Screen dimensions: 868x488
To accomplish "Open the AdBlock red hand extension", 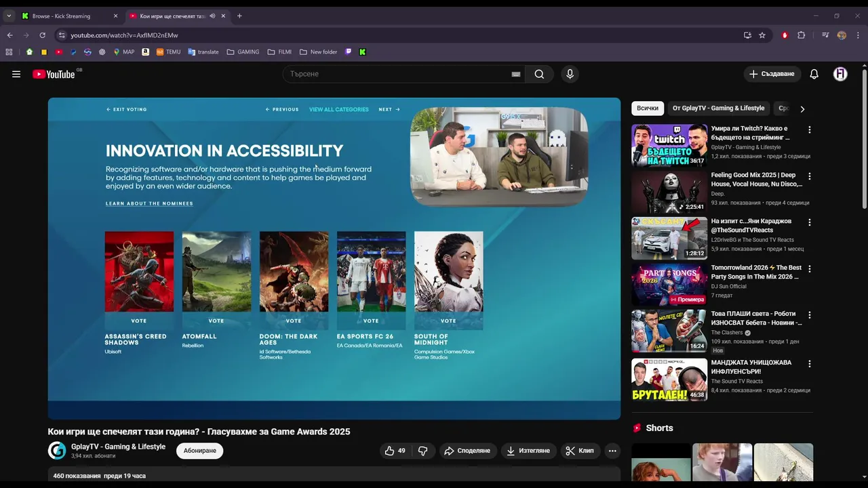I will [785, 35].
